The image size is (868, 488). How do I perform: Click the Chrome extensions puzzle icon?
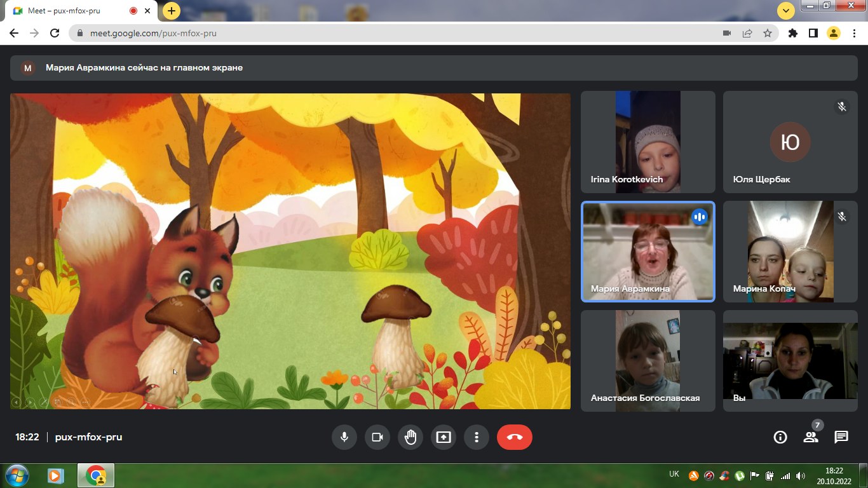[x=792, y=33]
